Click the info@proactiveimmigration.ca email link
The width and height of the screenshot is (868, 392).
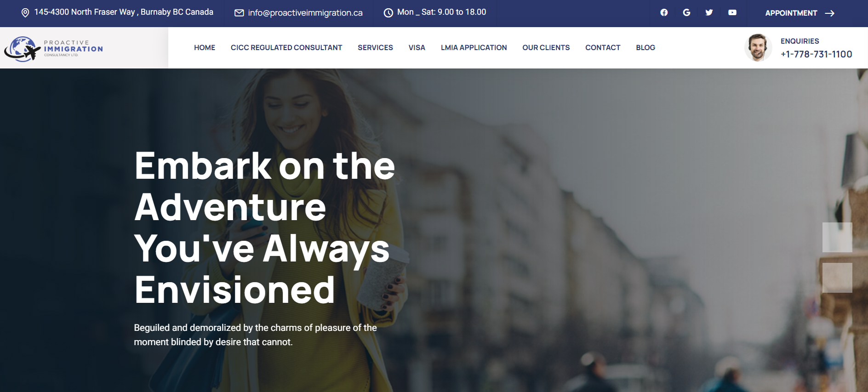click(305, 13)
